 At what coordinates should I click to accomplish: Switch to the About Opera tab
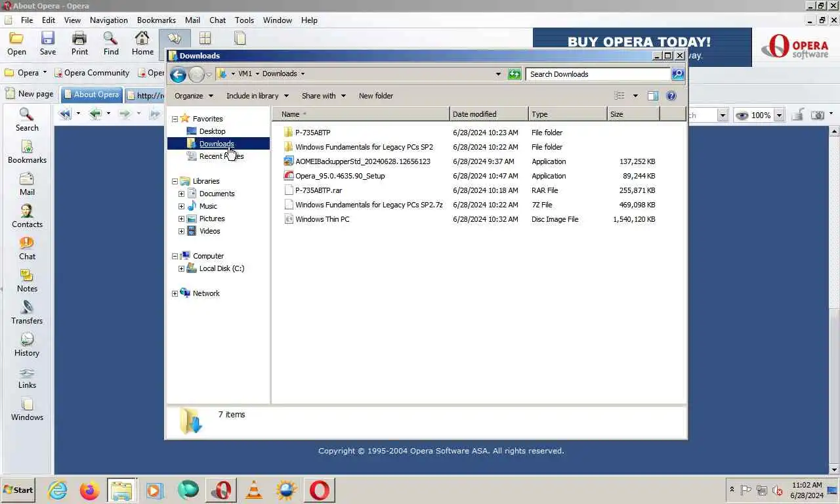[x=91, y=94]
